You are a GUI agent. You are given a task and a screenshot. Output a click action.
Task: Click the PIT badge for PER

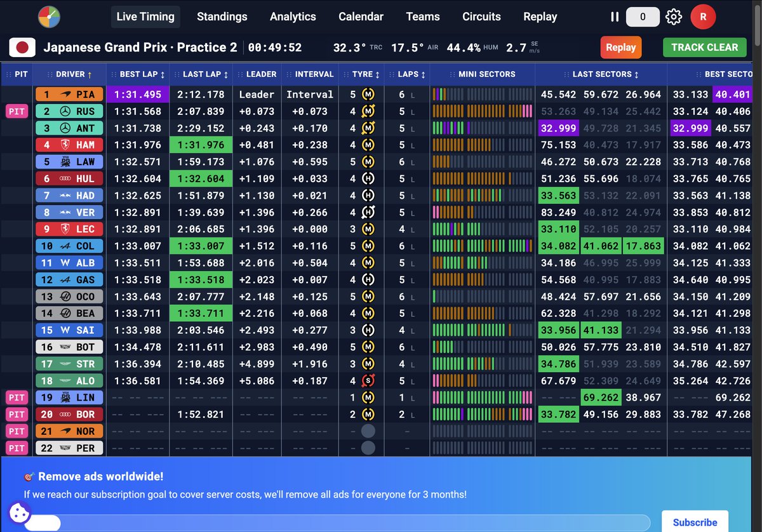click(x=17, y=448)
